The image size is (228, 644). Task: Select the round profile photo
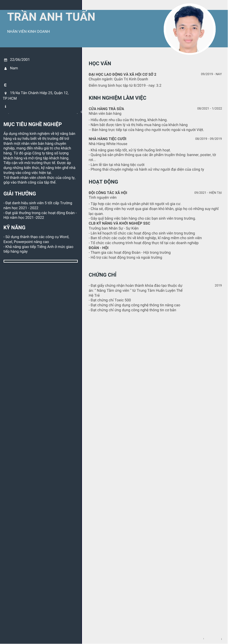[x=190, y=29]
